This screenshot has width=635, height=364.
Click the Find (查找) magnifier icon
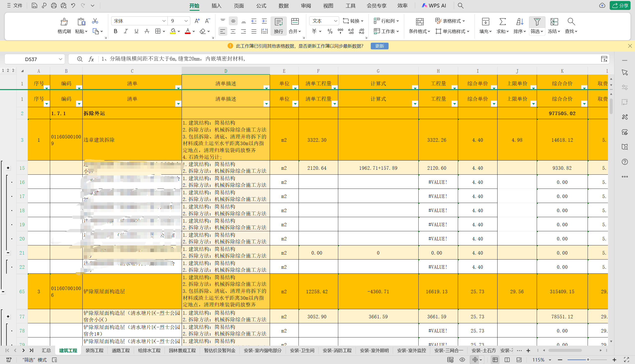[571, 22]
